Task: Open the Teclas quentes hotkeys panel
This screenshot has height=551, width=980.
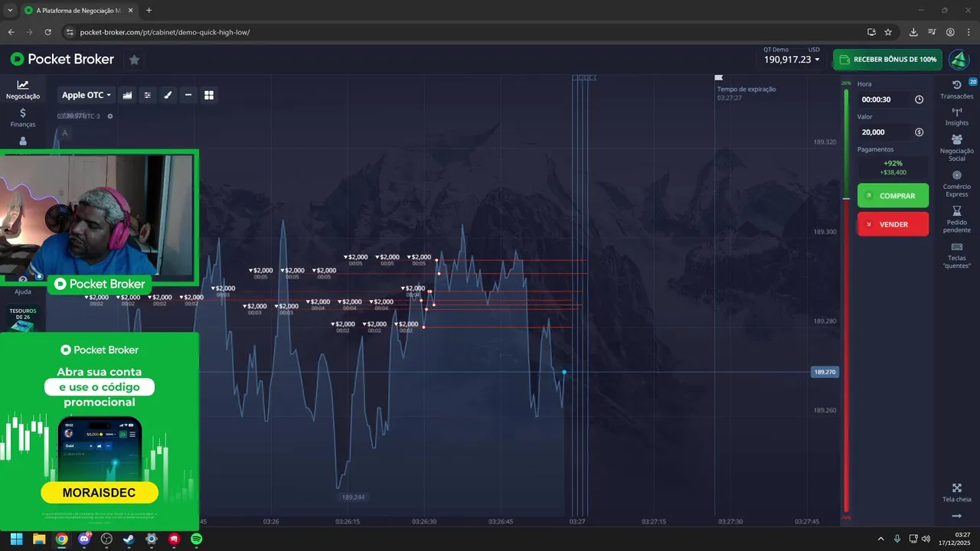Action: coord(956,256)
